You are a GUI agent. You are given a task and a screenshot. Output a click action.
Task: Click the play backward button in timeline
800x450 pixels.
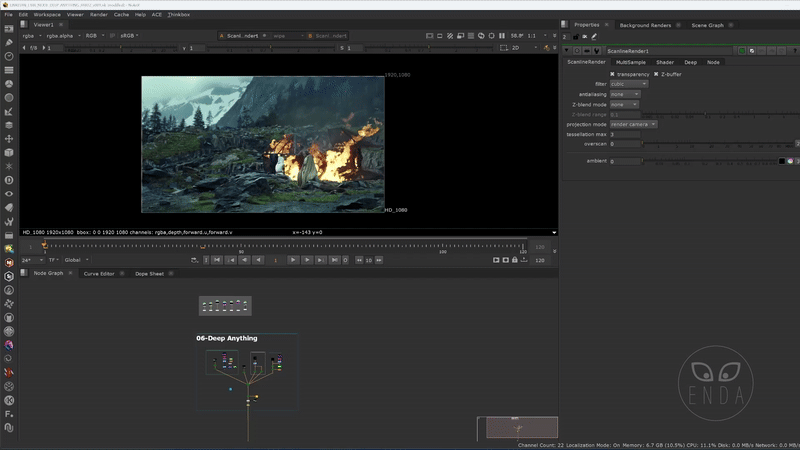258,260
